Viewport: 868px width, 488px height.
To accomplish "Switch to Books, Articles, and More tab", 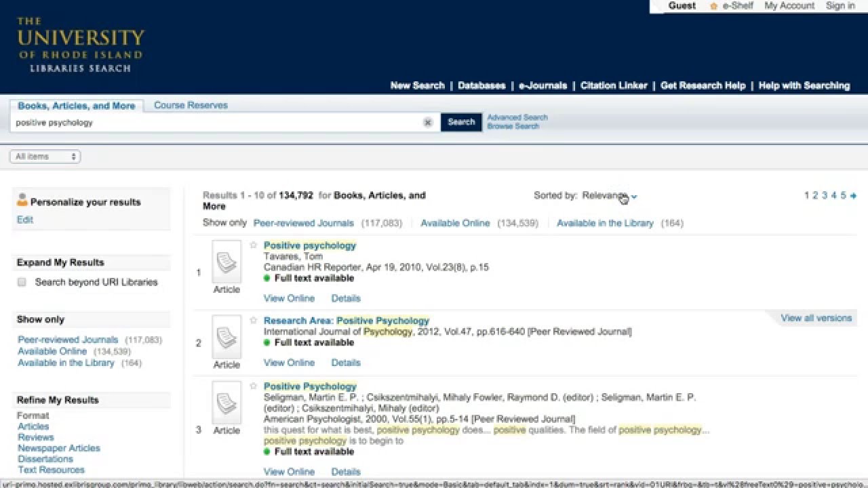I will point(76,106).
